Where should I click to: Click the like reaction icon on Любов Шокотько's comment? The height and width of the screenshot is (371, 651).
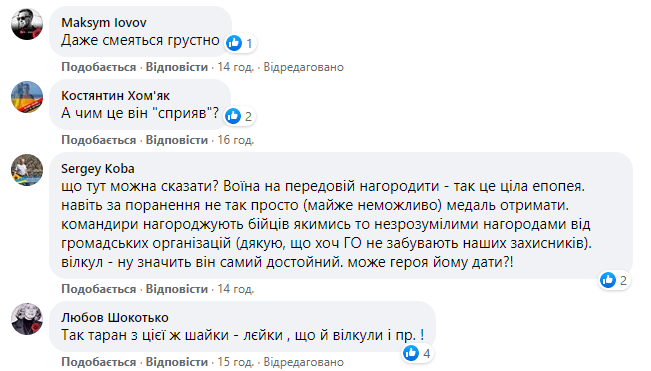(411, 353)
